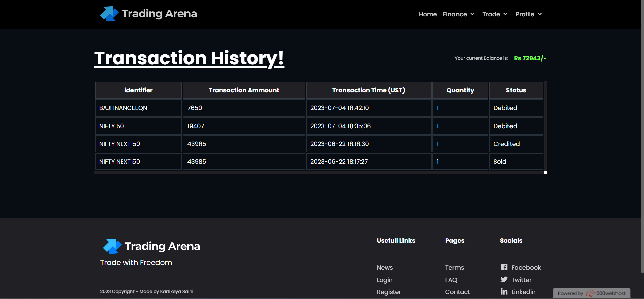Screen dimensions: 644x299
Task: Open the Login footer link
Action: click(384, 280)
